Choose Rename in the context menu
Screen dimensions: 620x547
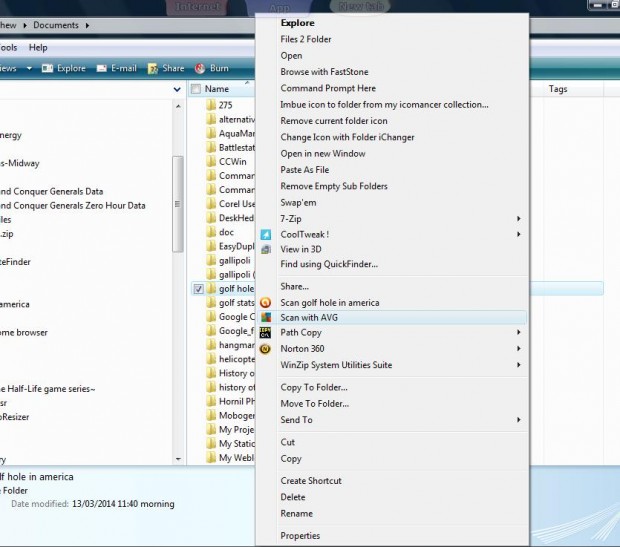tap(297, 514)
